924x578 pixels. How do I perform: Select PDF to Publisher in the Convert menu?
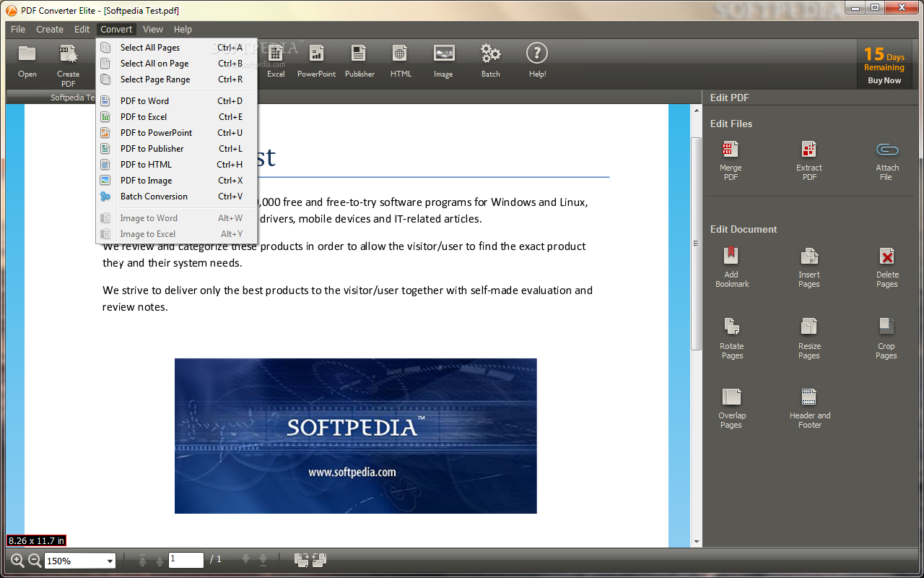click(x=177, y=149)
